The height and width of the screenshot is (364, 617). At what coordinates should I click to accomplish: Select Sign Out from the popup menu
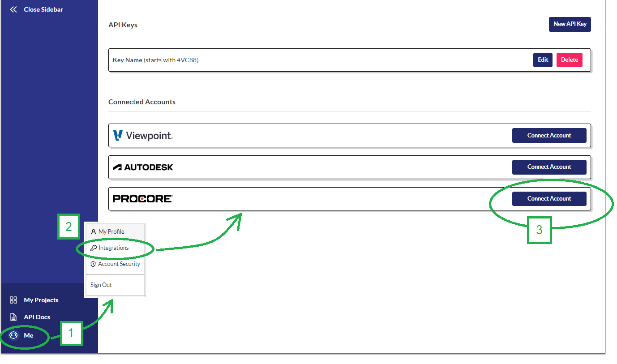[x=101, y=285]
